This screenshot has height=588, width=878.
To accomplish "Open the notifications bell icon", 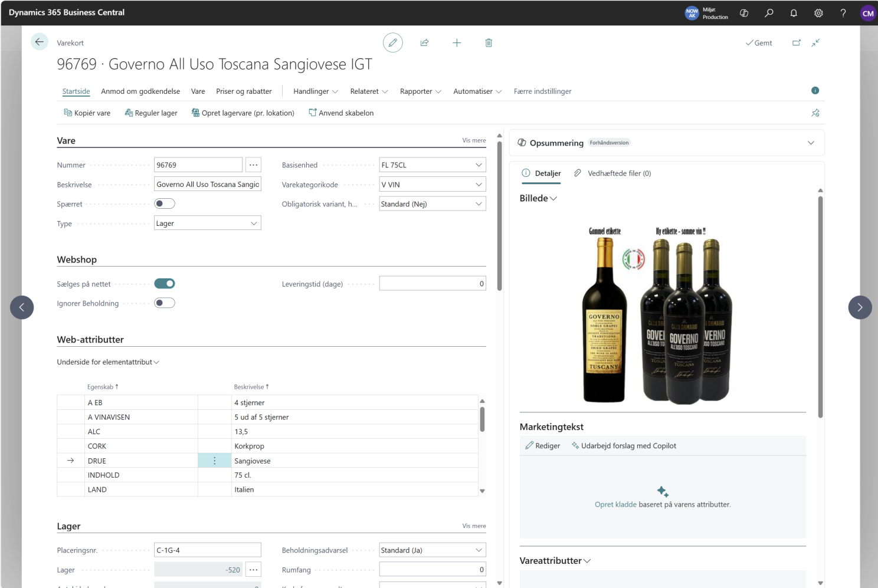I will tap(794, 13).
